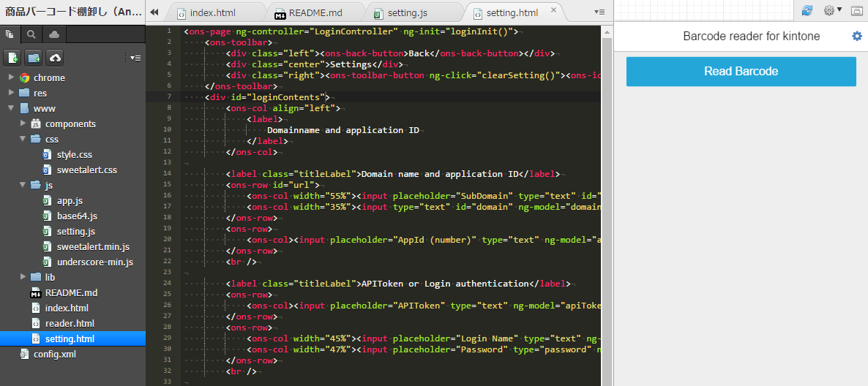Click the new folder icon

point(33,58)
